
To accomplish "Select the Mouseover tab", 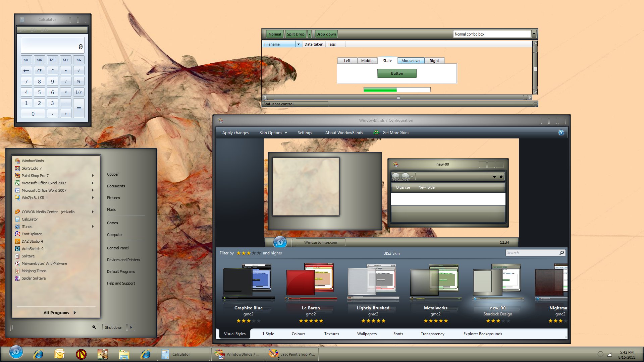I will 411,61.
